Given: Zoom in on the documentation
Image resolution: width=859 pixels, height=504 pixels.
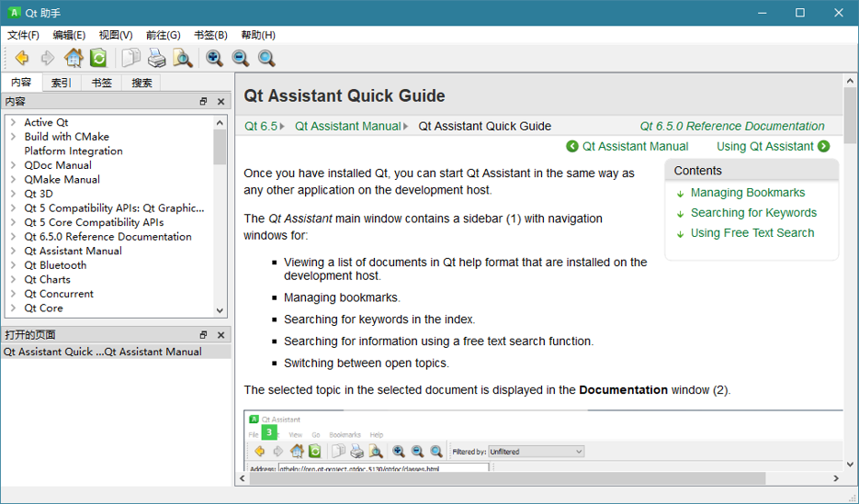Looking at the screenshot, I should (214, 58).
